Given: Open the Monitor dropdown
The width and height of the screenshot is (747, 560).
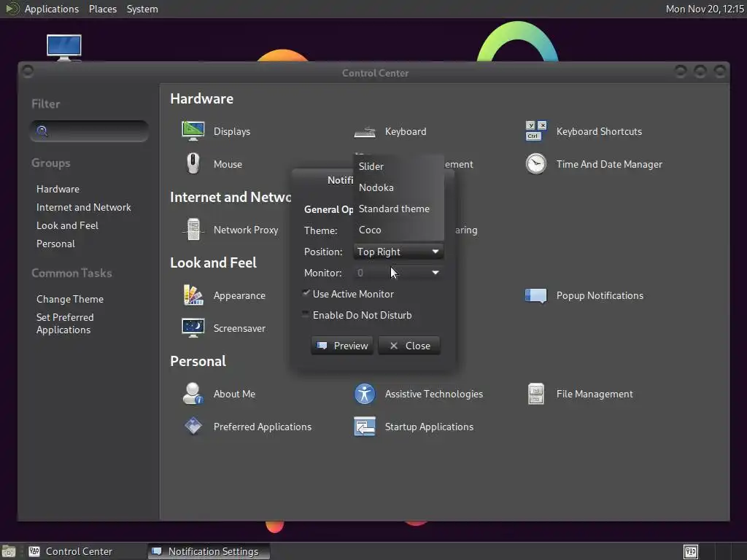Looking at the screenshot, I should (398, 273).
